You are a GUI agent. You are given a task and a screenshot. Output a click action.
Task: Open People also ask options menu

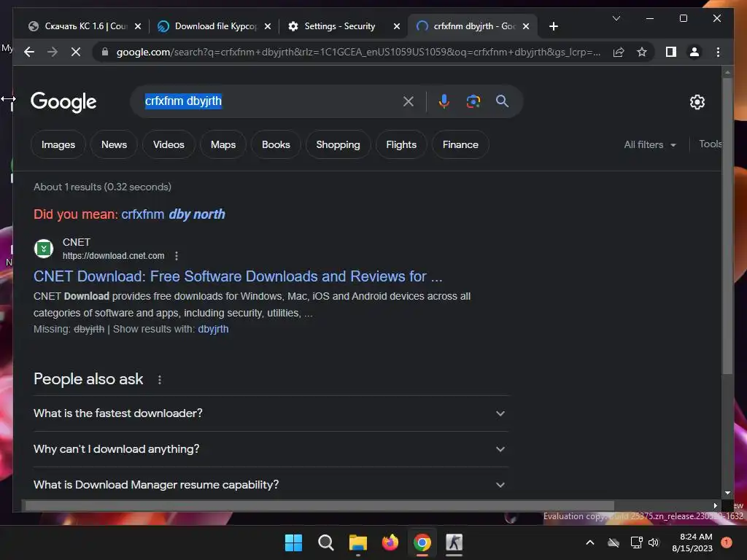click(x=160, y=379)
